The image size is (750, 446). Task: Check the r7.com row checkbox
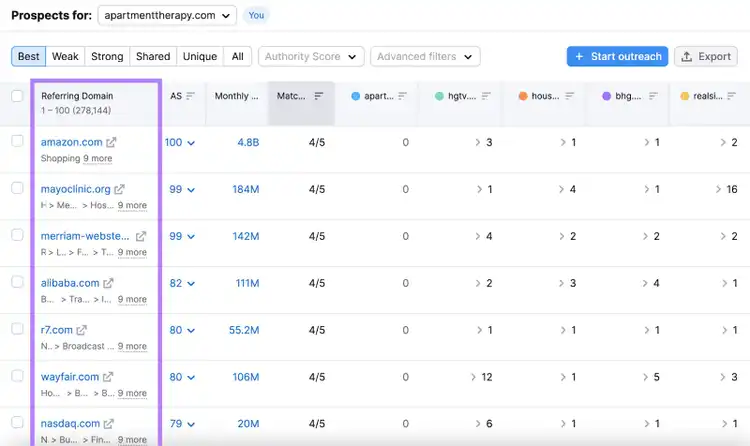click(x=17, y=328)
